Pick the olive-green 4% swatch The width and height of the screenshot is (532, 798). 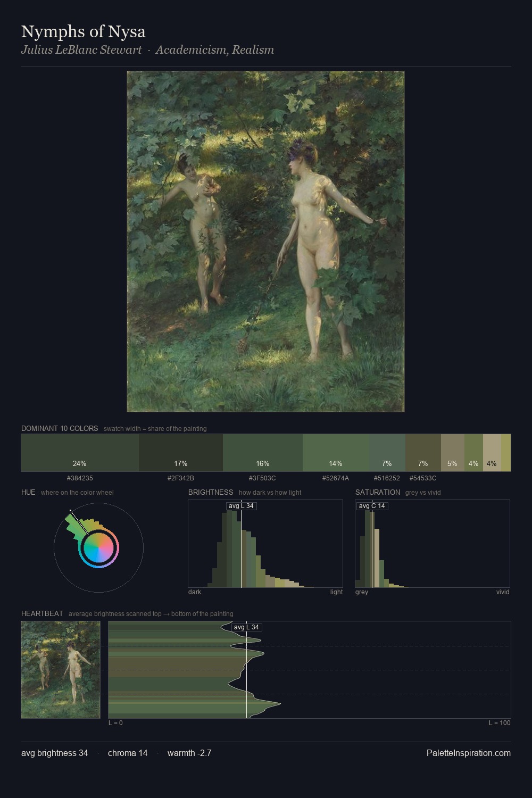click(x=473, y=453)
